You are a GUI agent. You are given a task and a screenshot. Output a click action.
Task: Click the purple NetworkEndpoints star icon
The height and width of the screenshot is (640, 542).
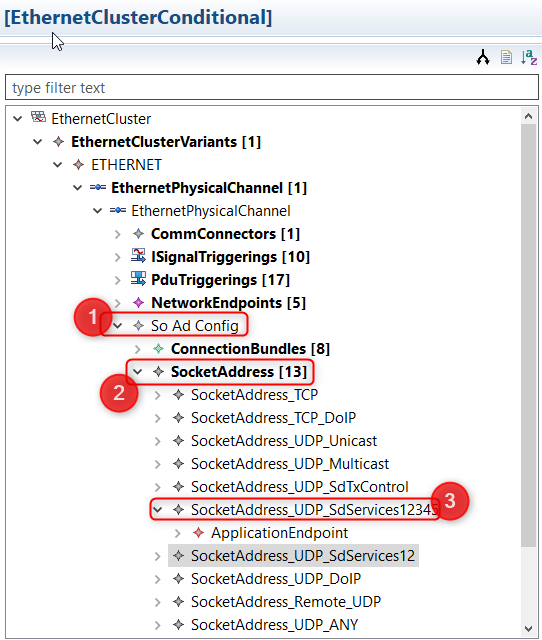pos(138,302)
